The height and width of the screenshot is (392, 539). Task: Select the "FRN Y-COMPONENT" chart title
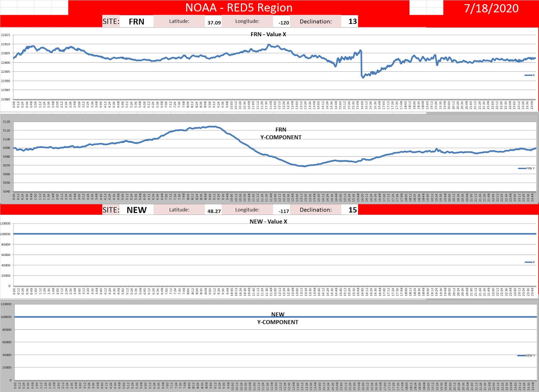coord(281,133)
